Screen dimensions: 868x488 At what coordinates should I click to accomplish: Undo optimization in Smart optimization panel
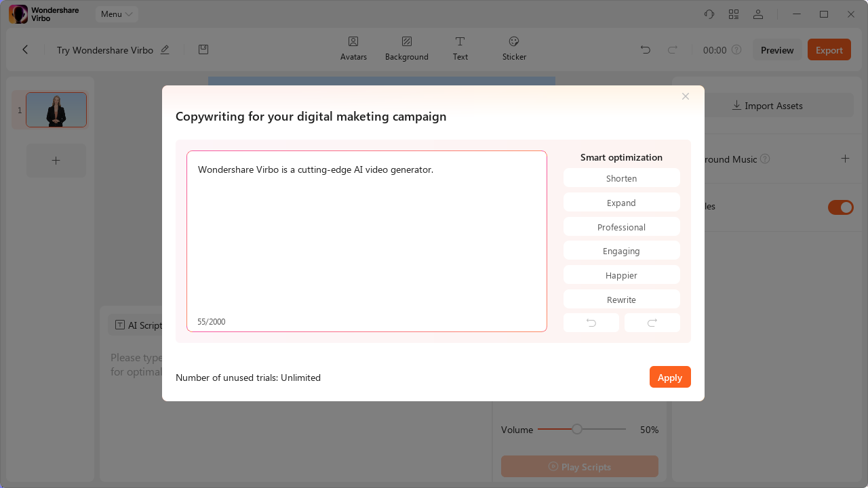(x=591, y=323)
